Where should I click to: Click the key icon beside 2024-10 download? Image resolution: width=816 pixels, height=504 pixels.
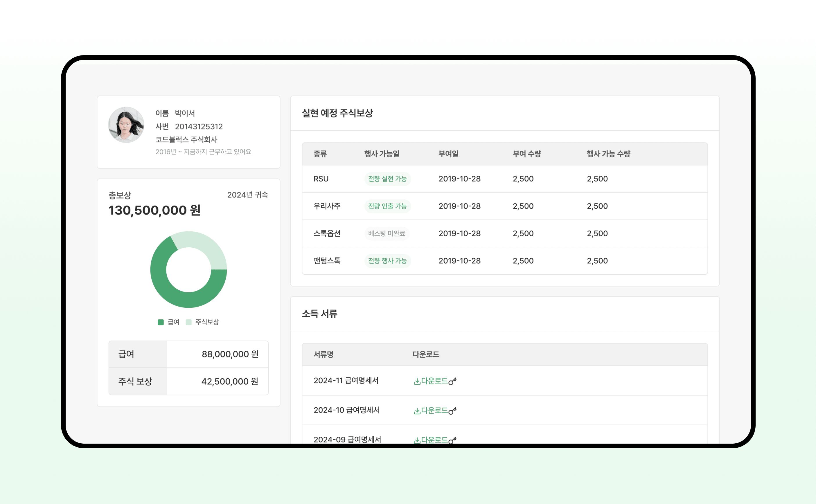point(452,411)
